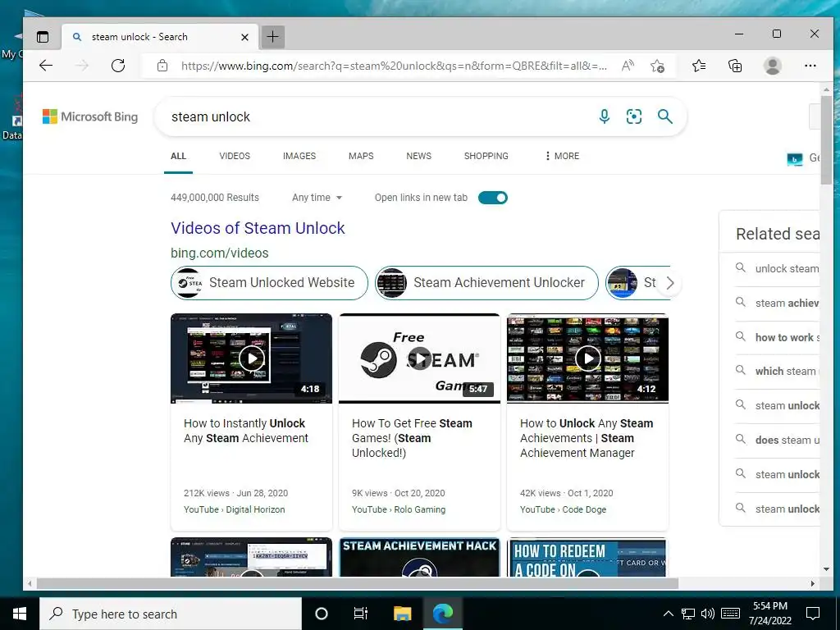840x630 pixels.
Task: Show next video filter chips arrow
Action: tap(669, 283)
